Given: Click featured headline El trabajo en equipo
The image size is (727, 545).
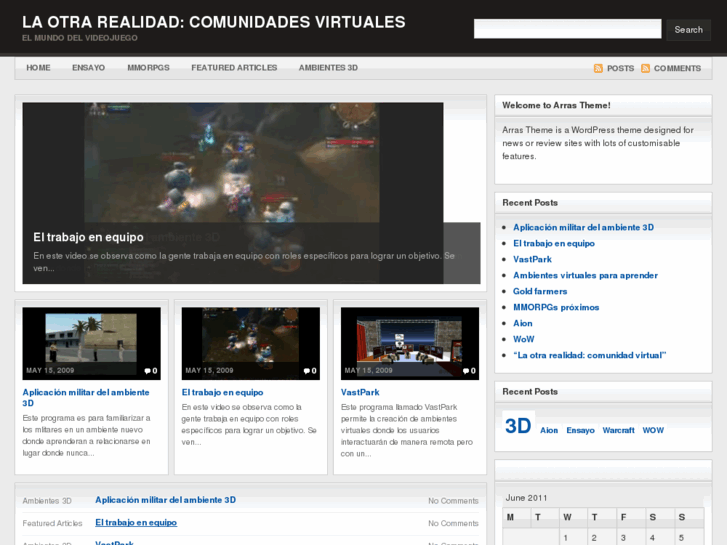Looking at the screenshot, I should (x=88, y=237).
